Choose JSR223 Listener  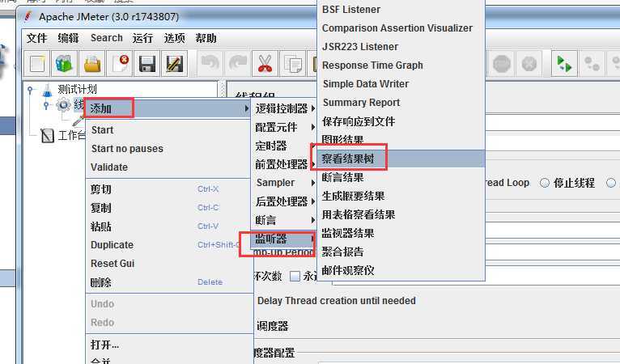click(x=401, y=47)
